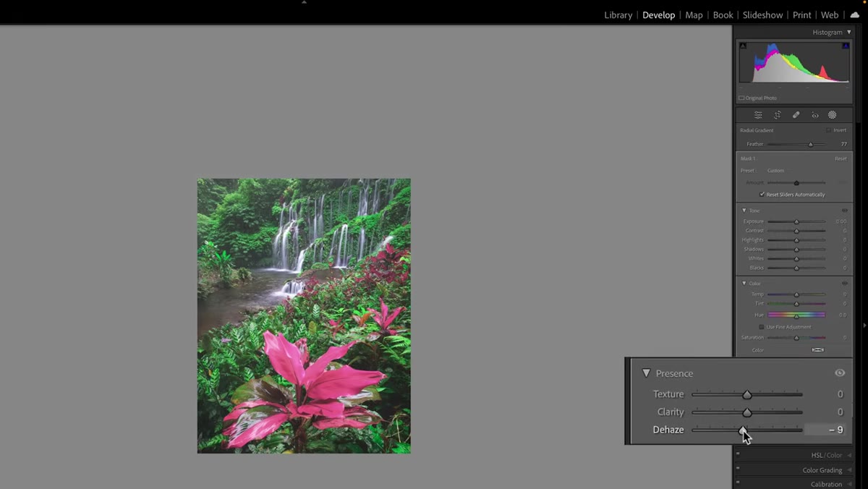Go to the Print module
The width and height of the screenshot is (868, 489).
tap(801, 14)
